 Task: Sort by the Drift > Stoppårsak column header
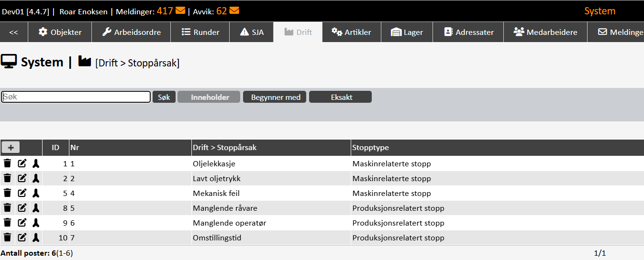pyautogui.click(x=224, y=147)
